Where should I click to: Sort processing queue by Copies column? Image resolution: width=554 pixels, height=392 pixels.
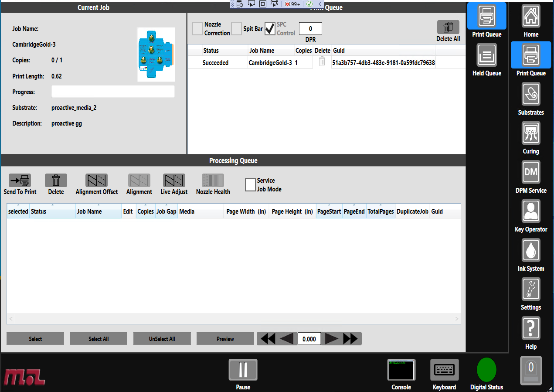(146, 211)
